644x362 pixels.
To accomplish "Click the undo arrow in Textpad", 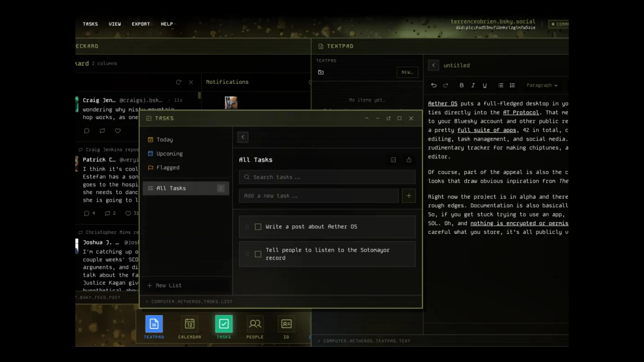I will [x=434, y=85].
